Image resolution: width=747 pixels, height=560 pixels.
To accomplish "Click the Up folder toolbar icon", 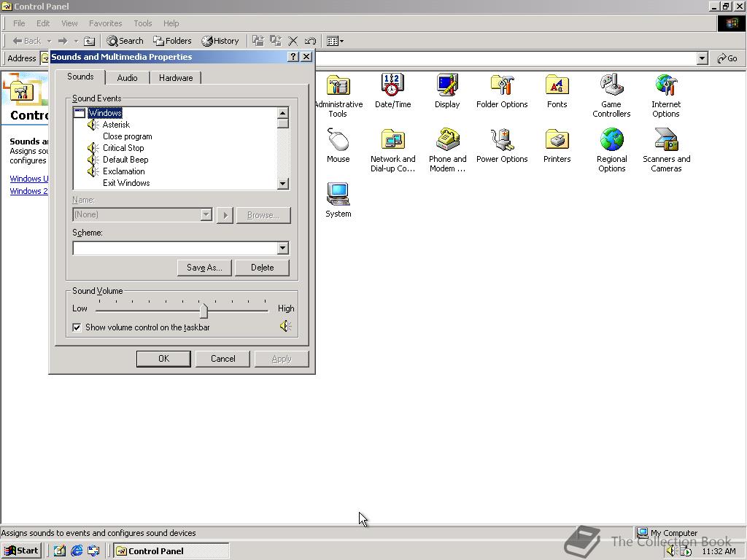I will (89, 41).
